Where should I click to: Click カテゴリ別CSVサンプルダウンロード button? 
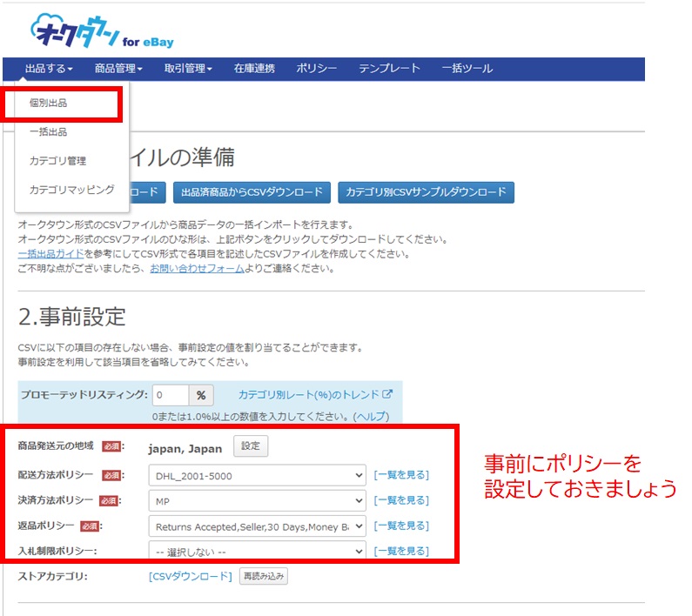[426, 192]
